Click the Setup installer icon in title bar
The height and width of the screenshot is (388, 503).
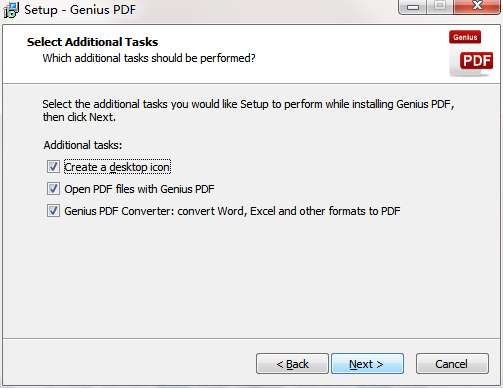click(11, 10)
